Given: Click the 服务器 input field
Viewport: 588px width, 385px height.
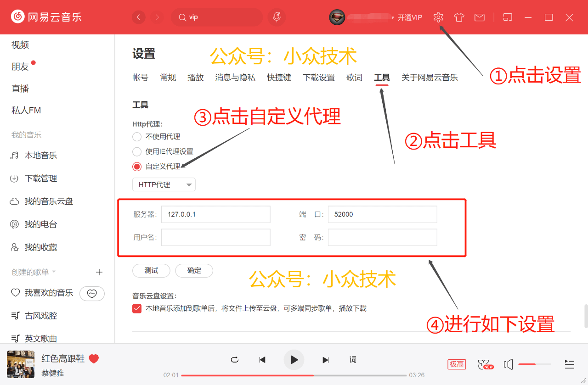Looking at the screenshot, I should coord(215,214).
